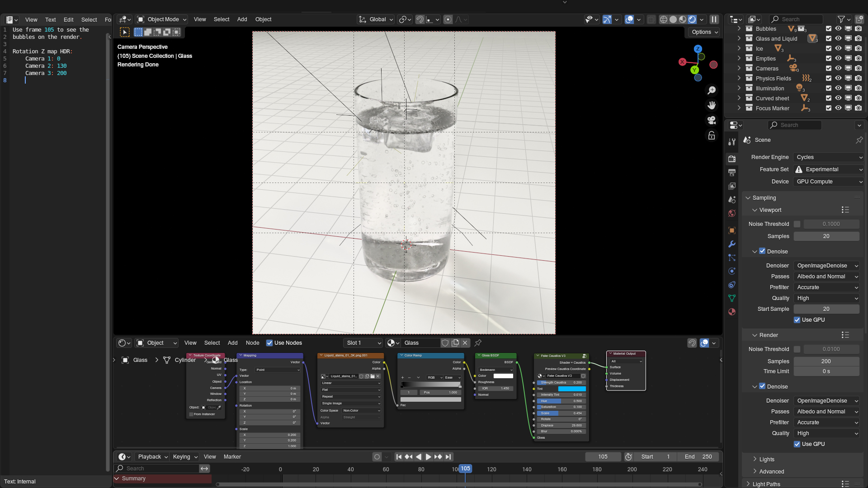Uncheck Render Denoise checkbox
This screenshot has width=868, height=488.
762,386
